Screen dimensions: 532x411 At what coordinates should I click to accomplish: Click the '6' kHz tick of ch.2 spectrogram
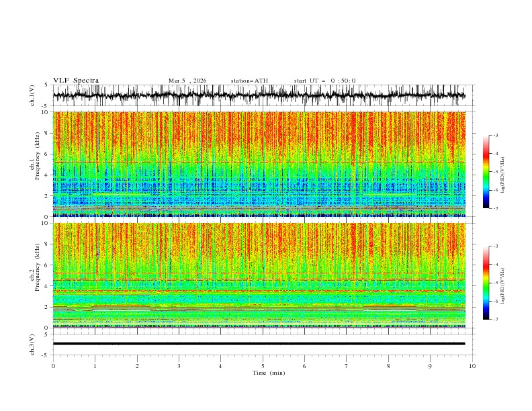(x=47, y=265)
